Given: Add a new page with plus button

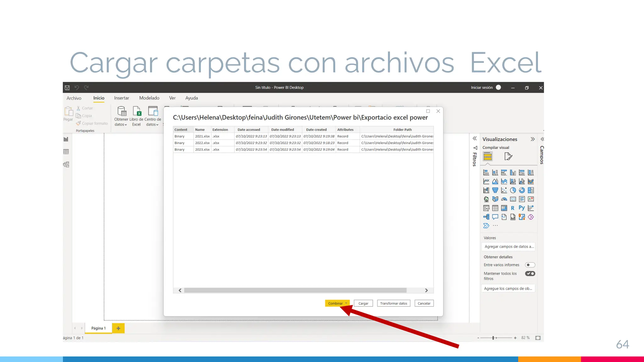Looking at the screenshot, I should coord(118,328).
